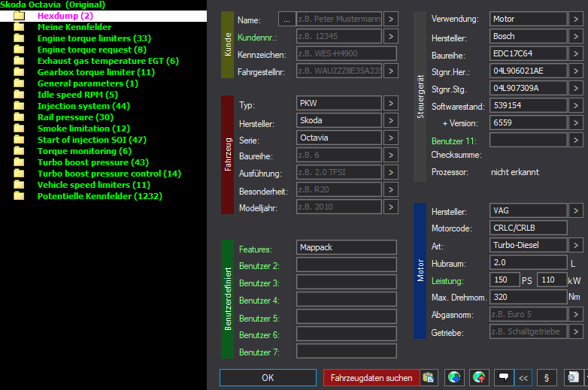588x390 pixels.
Task: Open the speech bubble comment button
Action: tap(504, 378)
